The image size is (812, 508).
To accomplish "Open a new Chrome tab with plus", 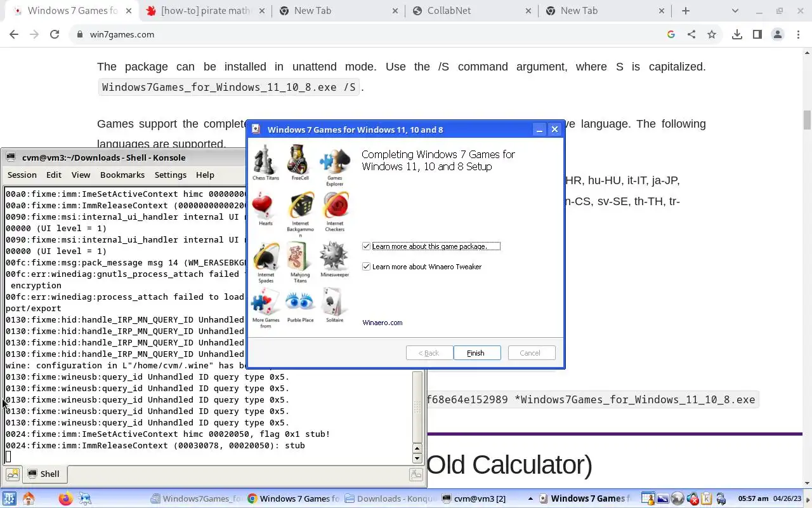I will tap(686, 11).
